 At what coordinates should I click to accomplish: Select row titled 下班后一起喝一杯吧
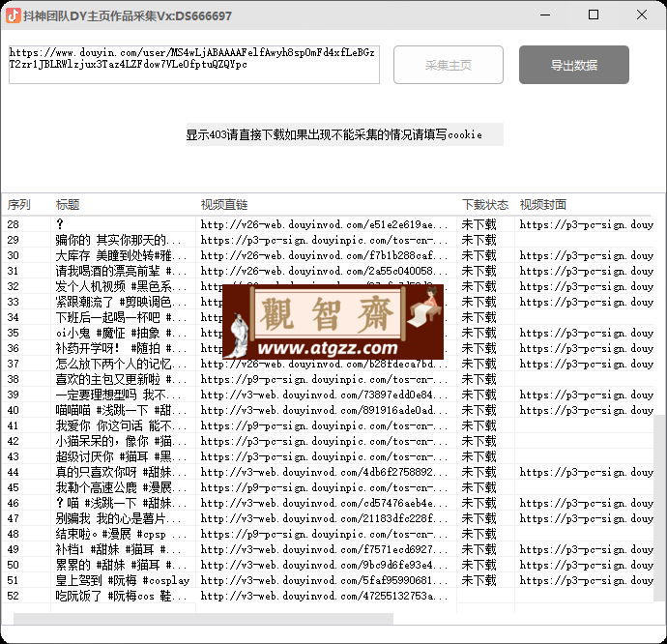(328, 317)
